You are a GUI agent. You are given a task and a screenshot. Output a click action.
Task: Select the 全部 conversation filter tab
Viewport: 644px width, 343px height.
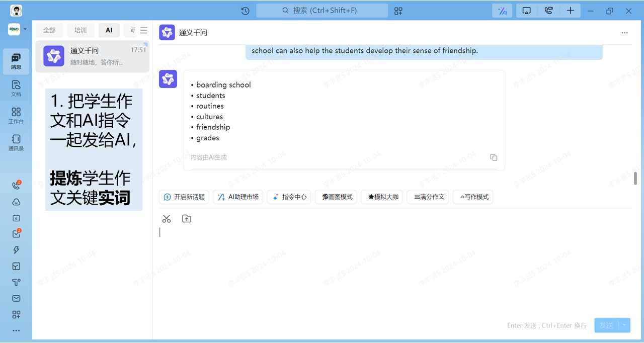point(49,30)
